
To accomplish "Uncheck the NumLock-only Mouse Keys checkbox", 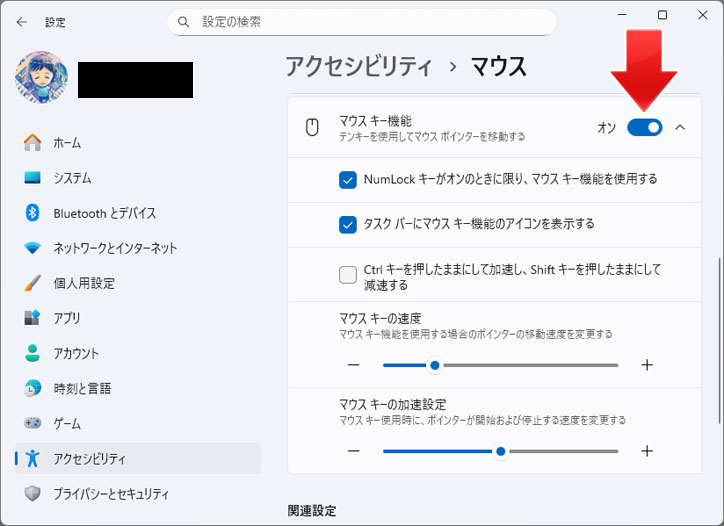I will point(348,180).
